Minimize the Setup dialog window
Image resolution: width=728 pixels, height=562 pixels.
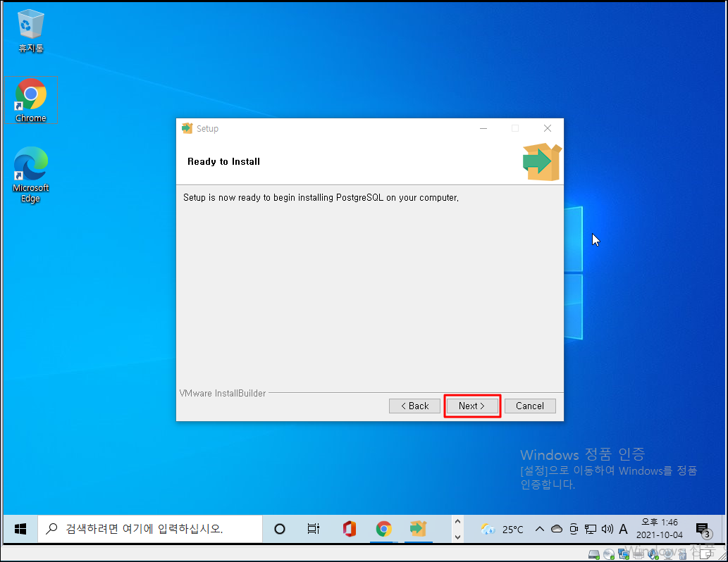click(483, 129)
